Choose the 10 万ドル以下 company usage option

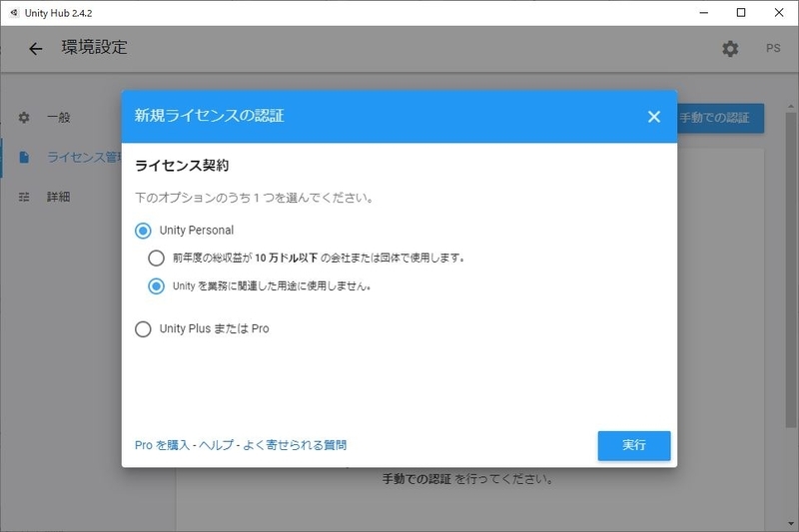[x=156, y=259]
